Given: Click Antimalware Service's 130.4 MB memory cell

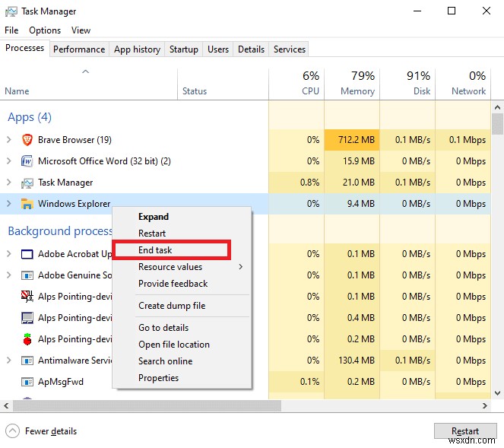Looking at the screenshot, I should click(x=352, y=361).
